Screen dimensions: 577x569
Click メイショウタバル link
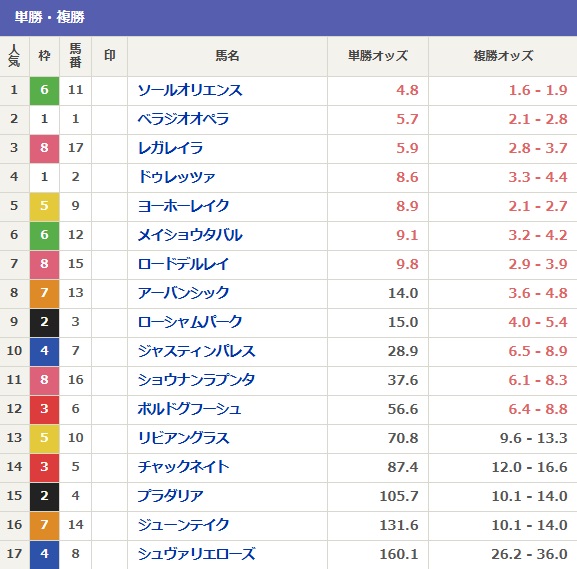point(190,235)
